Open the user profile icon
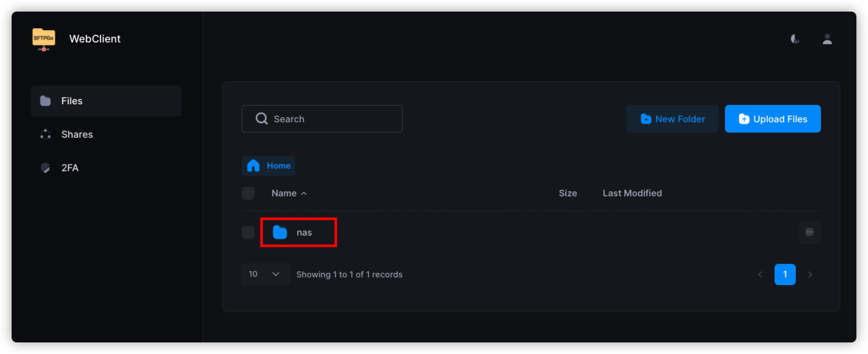This screenshot has height=354, width=868. pos(827,39)
